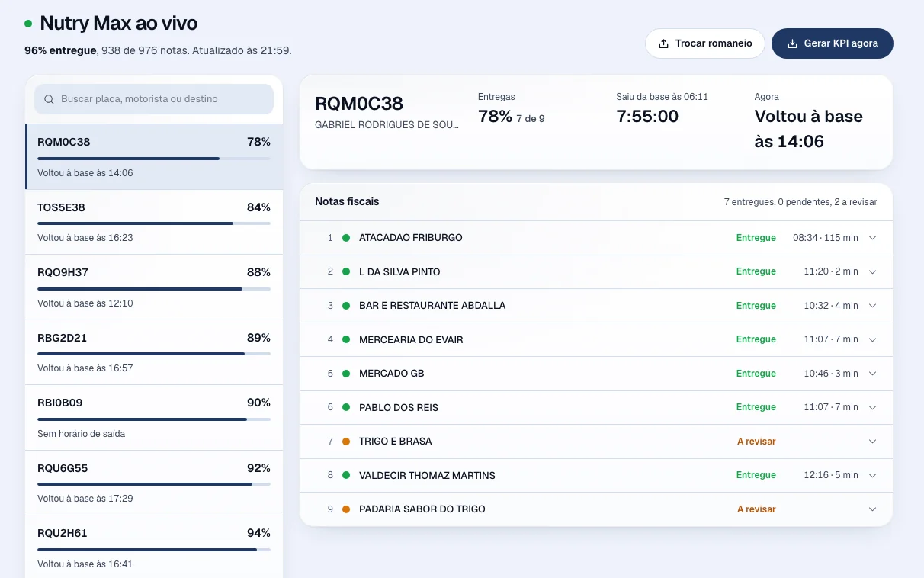Click green live indicator beside Nutry Max
Viewport: 924px width, 578px height.
[x=28, y=24]
